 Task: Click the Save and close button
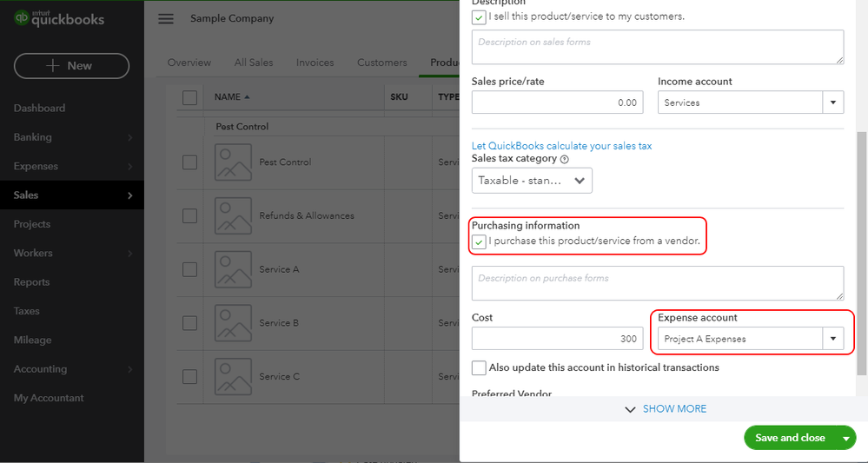click(x=790, y=438)
